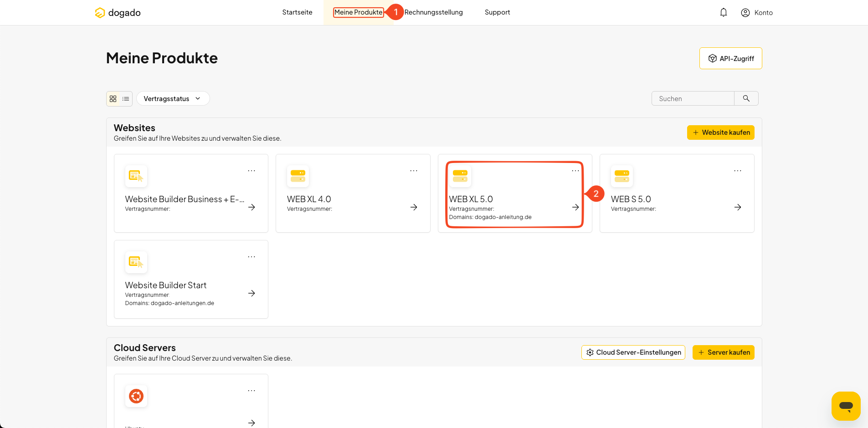This screenshot has height=428, width=868.
Task: Open options menu for WEB XL 5.0
Action: pyautogui.click(x=575, y=171)
